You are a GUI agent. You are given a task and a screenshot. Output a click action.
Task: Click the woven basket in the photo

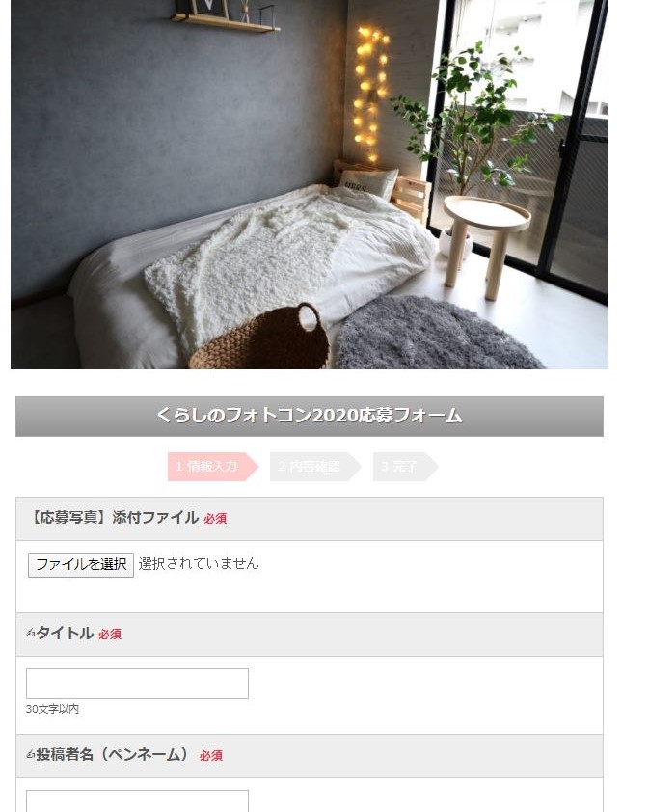click(261, 338)
